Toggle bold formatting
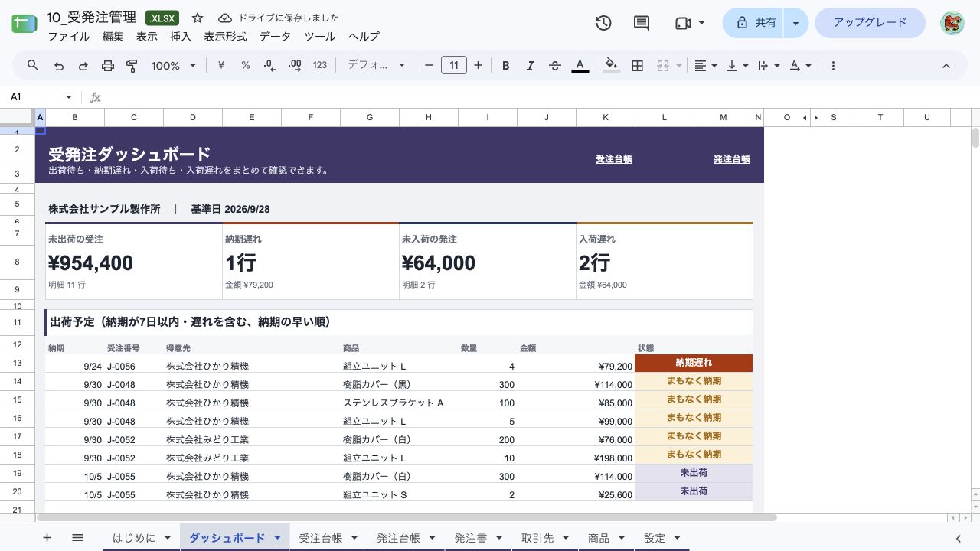Image resolution: width=980 pixels, height=551 pixels. (x=506, y=66)
